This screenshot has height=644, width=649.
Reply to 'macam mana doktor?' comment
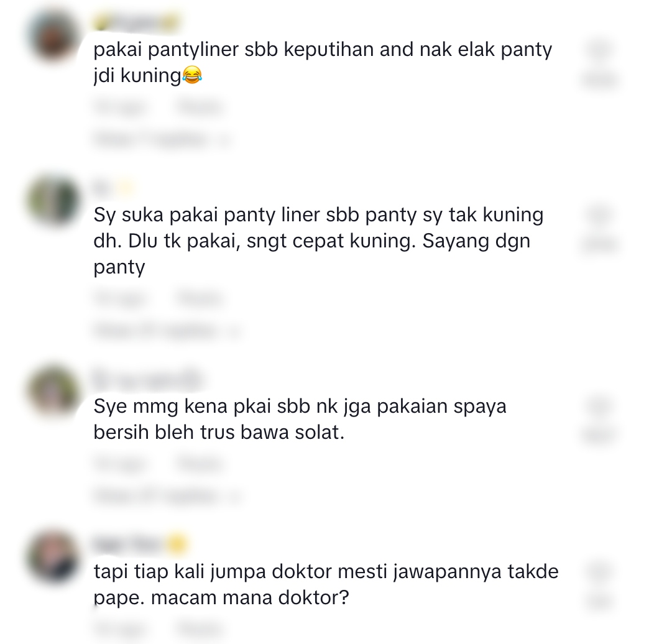[200, 629]
